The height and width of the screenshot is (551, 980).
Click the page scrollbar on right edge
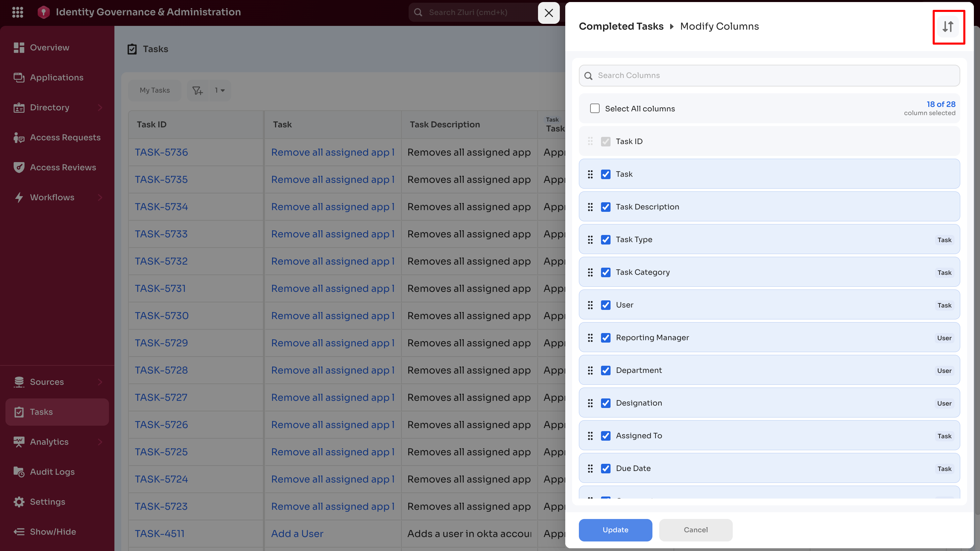click(x=977, y=266)
